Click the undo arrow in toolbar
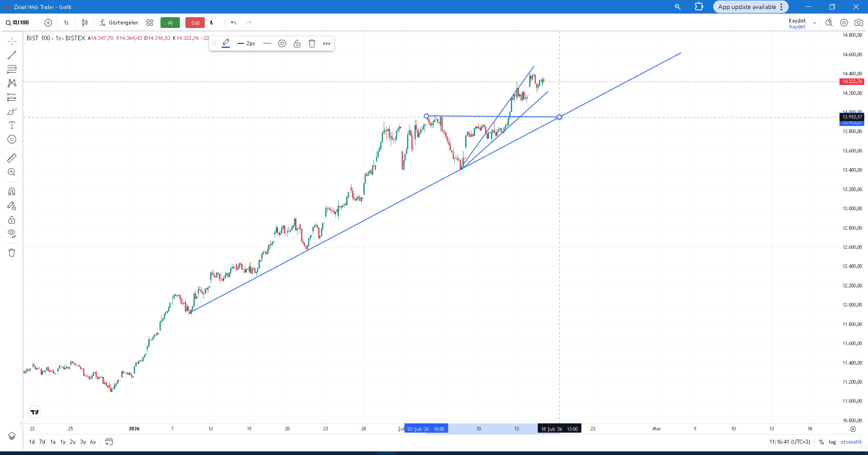 tap(234, 23)
